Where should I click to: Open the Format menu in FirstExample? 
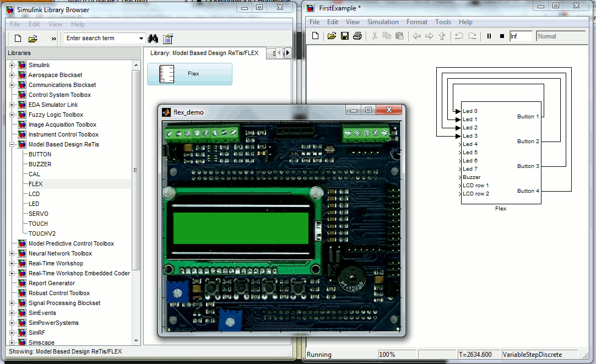tap(416, 22)
